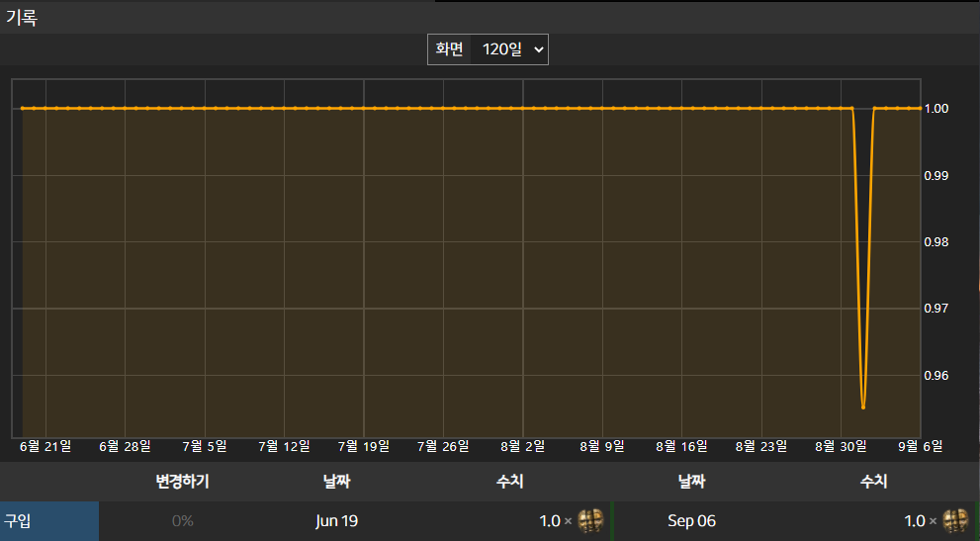Click the 0.98 y-axis label
This screenshot has width=980, height=541.
pos(936,242)
